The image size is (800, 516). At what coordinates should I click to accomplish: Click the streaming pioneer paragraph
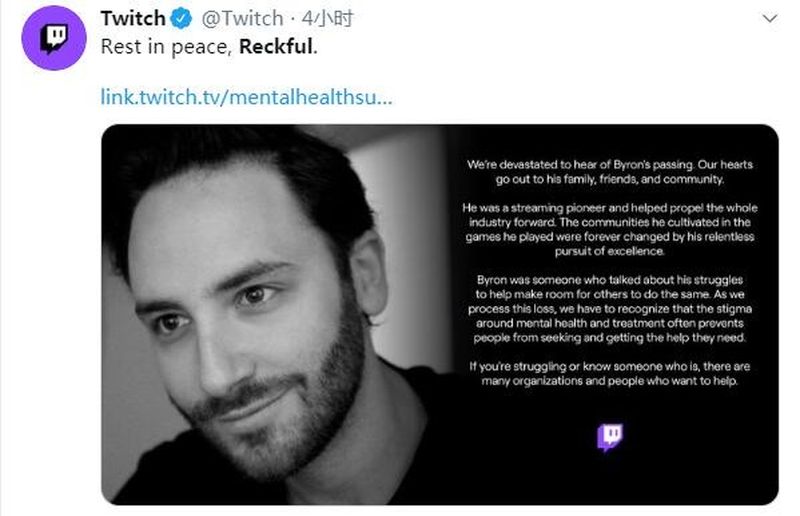pos(610,230)
